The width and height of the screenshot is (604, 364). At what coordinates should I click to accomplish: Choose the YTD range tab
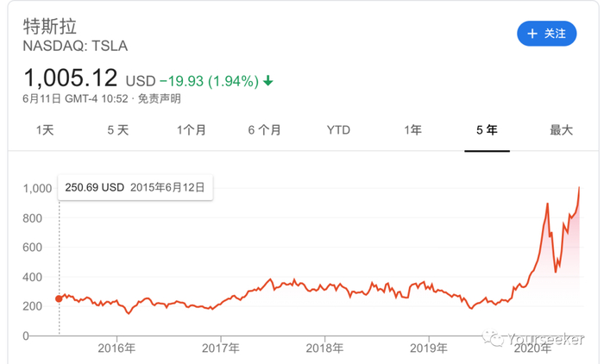pyautogui.click(x=338, y=130)
